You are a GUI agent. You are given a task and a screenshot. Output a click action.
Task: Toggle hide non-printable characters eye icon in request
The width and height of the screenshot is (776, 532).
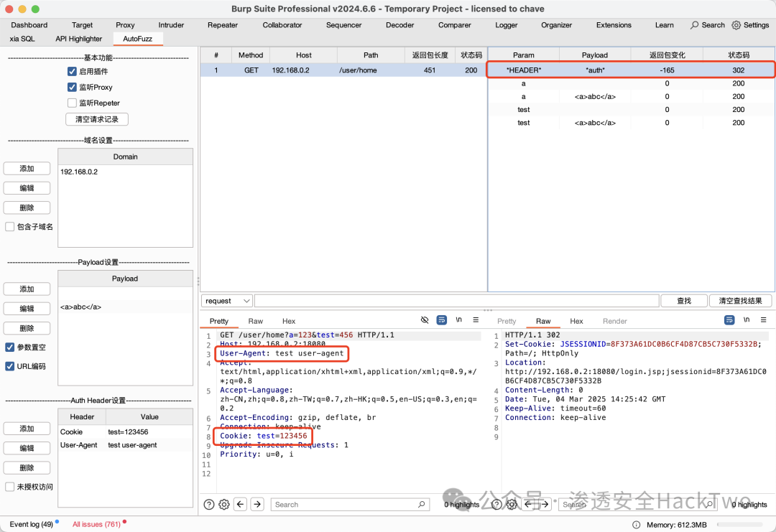425,320
